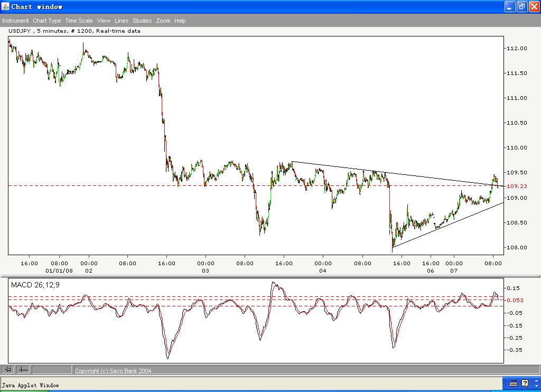Open the Chart Type menu
The image size is (541, 392).
(47, 21)
